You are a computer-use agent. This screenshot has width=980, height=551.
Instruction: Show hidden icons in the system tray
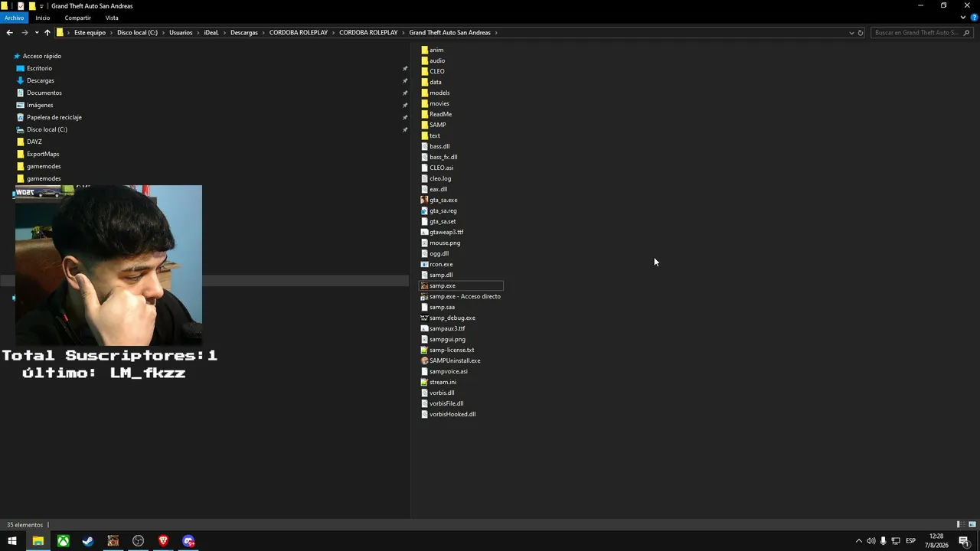tap(858, 541)
